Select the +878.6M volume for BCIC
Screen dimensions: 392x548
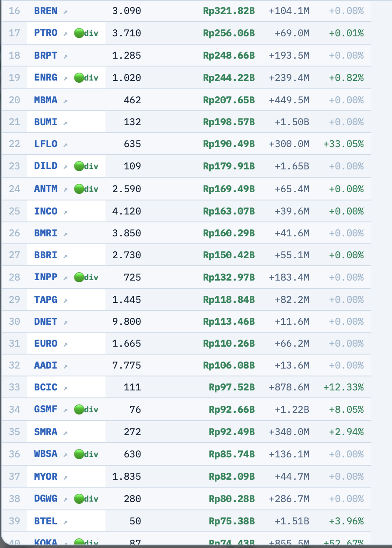[289, 387]
